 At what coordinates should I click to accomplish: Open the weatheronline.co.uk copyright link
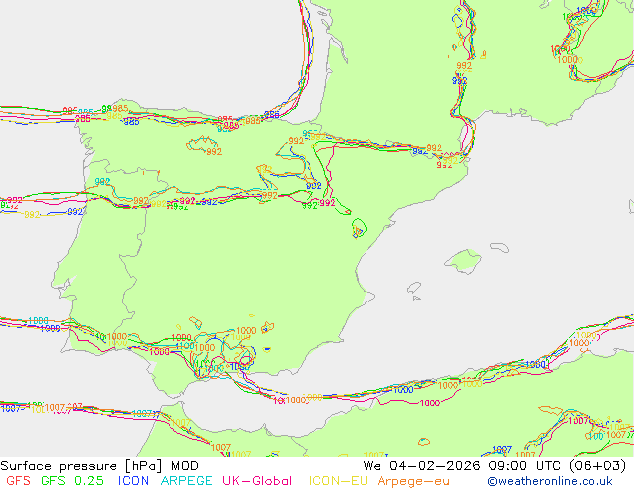(x=550, y=481)
